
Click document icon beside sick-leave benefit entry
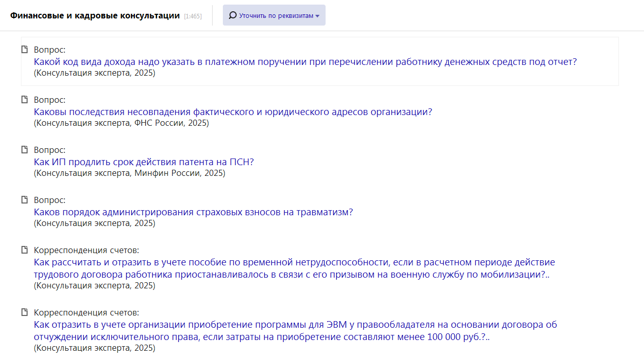pos(24,250)
